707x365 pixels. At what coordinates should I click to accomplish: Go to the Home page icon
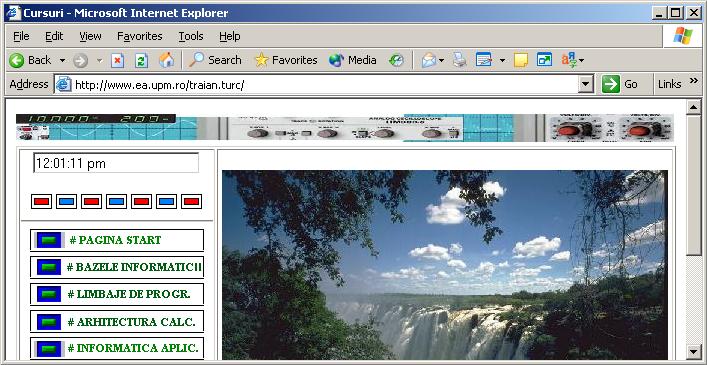tap(166, 60)
